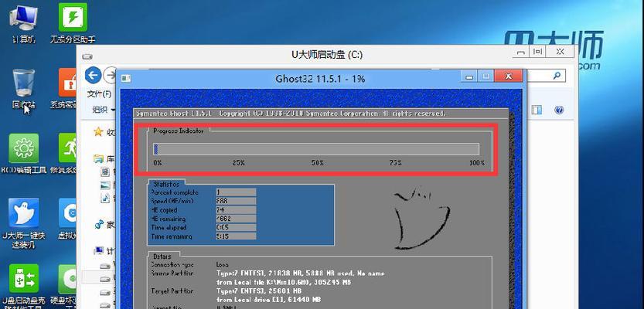The height and width of the screenshot is (309, 644).
Task: Go back with Explorer's blue arrow button
Action: point(94,75)
